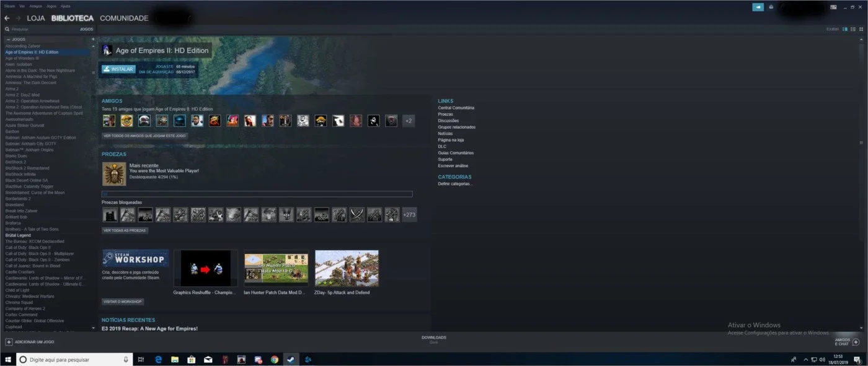Click the first locked achievement icon
868x366 pixels.
110,215
